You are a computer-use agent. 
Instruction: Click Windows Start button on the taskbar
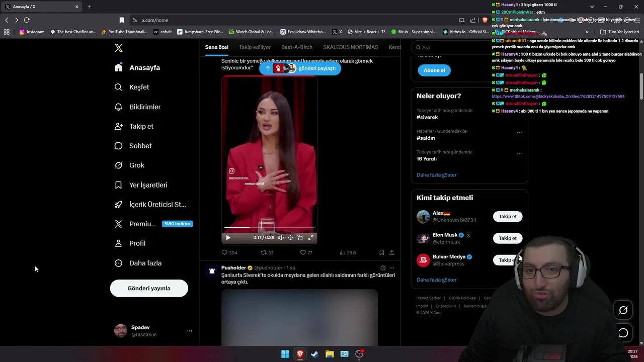285,354
